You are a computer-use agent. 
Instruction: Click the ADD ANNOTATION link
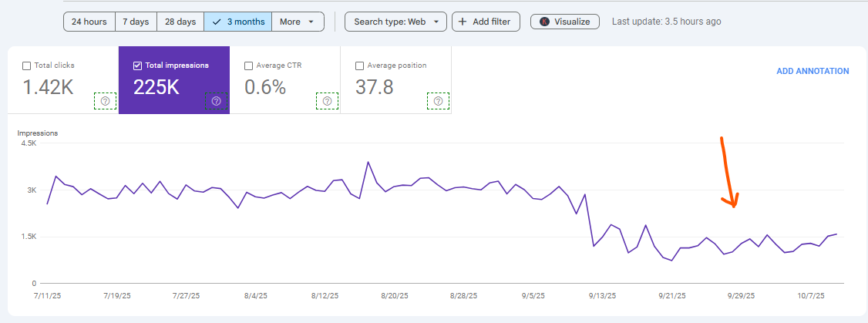tap(812, 71)
